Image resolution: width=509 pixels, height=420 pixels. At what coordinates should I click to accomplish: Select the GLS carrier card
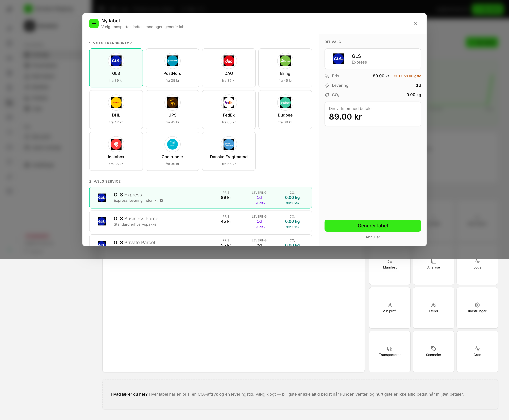pyautogui.click(x=116, y=68)
